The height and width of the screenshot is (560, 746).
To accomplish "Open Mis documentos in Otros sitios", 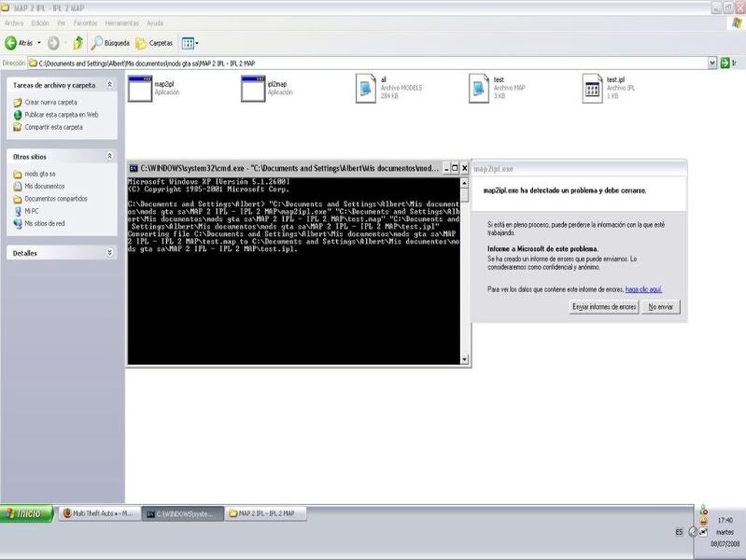I will (x=43, y=187).
